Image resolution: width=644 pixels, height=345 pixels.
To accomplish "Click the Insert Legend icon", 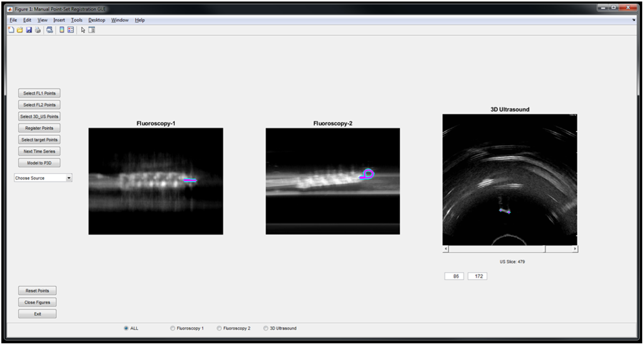I will 71,30.
